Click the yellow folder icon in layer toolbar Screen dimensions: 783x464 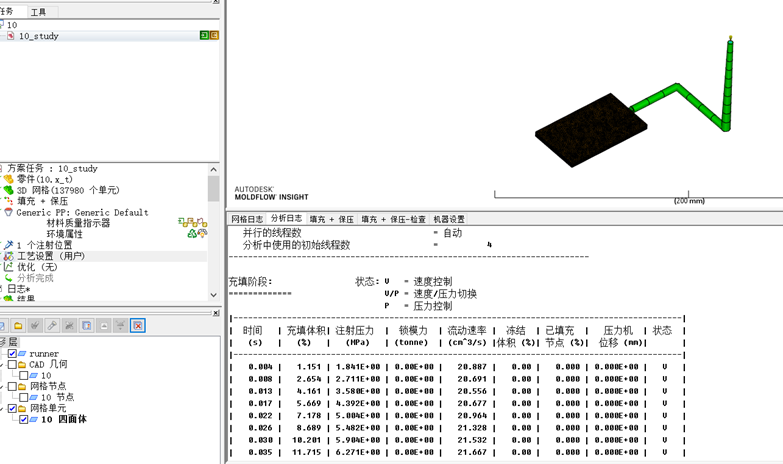click(19, 326)
